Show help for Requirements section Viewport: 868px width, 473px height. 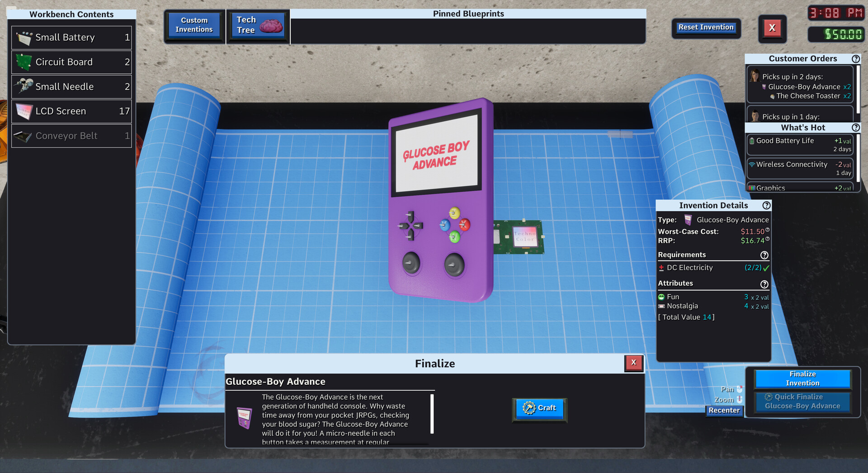[x=764, y=255]
